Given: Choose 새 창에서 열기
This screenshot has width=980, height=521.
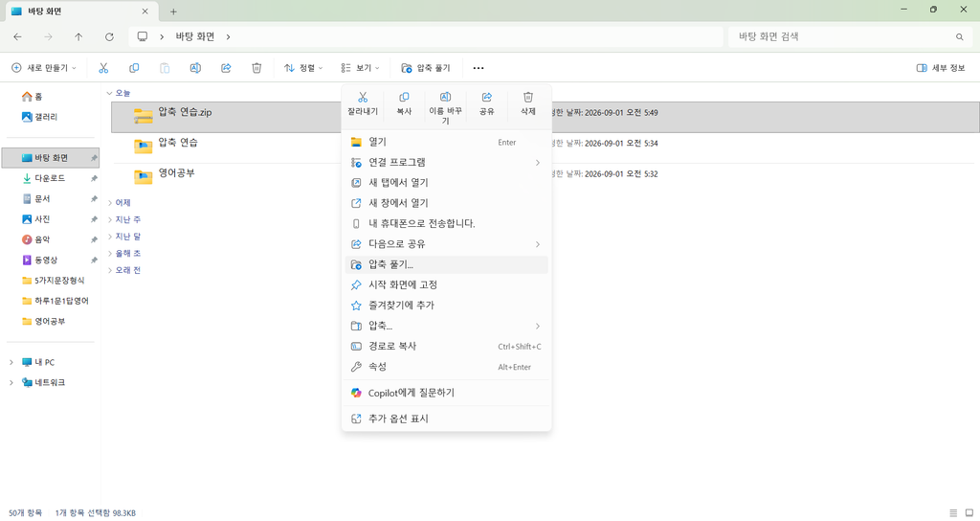Looking at the screenshot, I should point(446,203).
